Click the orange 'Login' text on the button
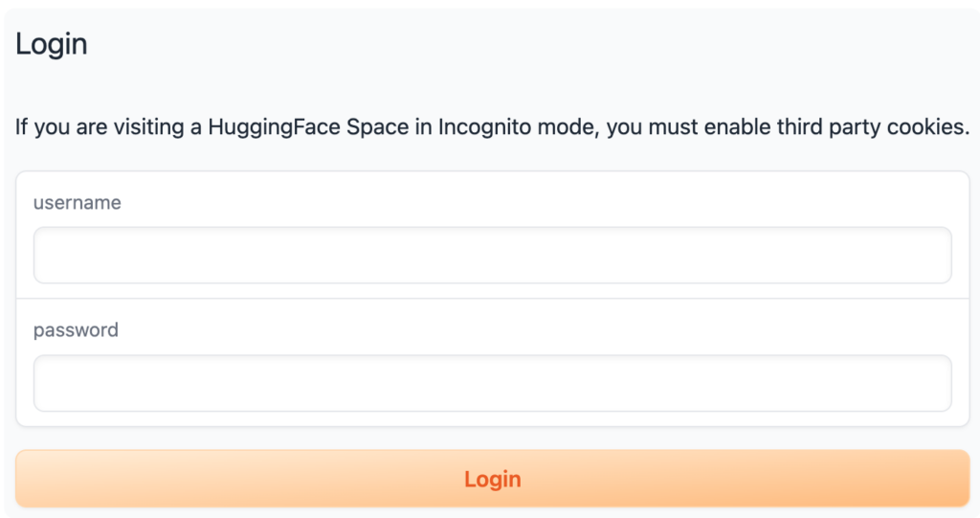 493,479
